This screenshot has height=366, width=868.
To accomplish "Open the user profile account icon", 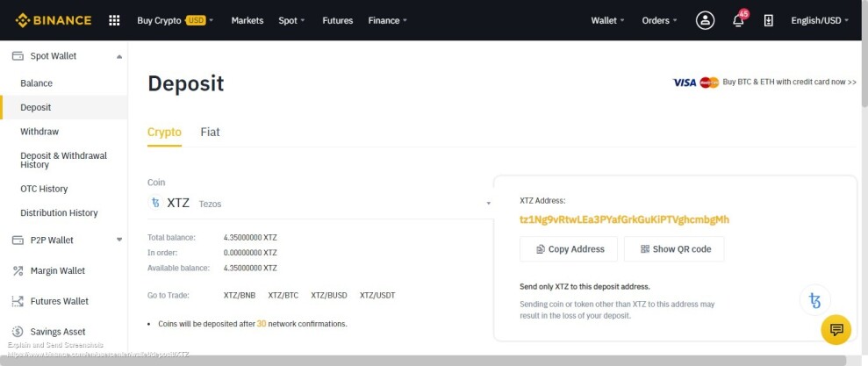I will click(705, 20).
